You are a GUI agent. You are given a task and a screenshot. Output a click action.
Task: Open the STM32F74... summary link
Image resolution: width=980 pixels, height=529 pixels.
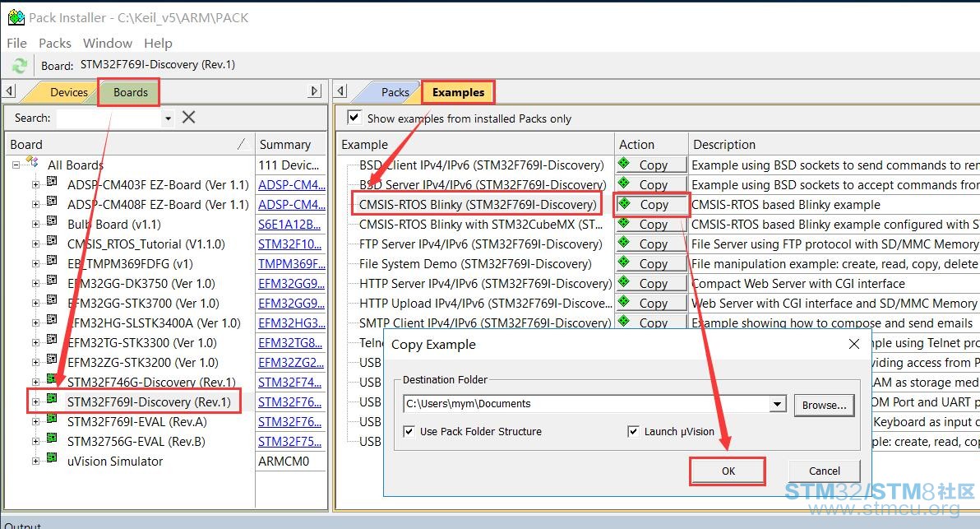click(290, 382)
